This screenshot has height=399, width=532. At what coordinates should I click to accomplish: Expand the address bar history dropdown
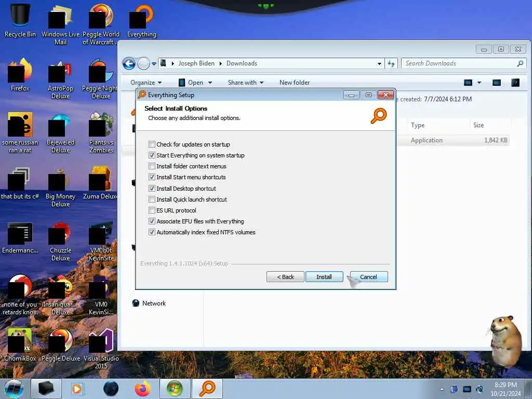click(x=379, y=63)
